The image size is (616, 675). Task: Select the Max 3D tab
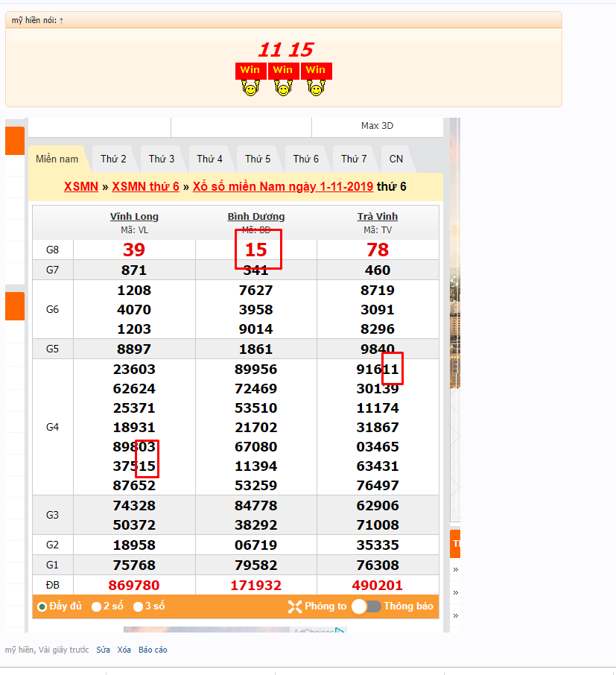377,126
